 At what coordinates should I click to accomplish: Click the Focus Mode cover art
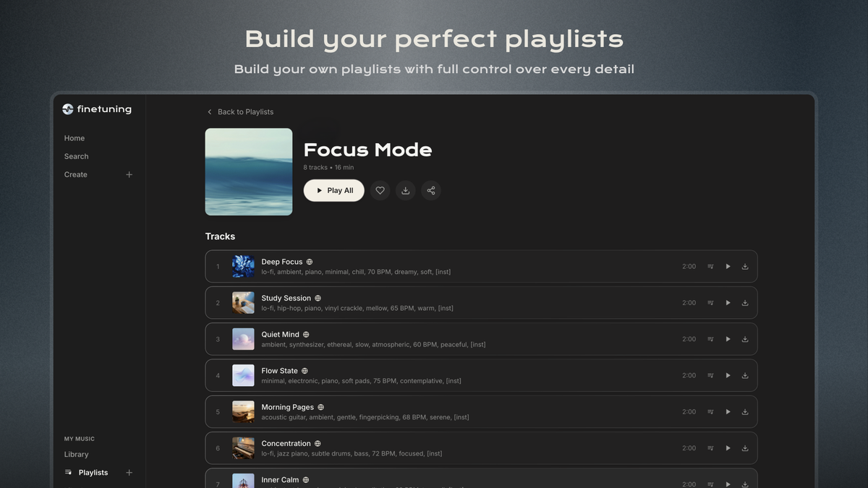(248, 171)
